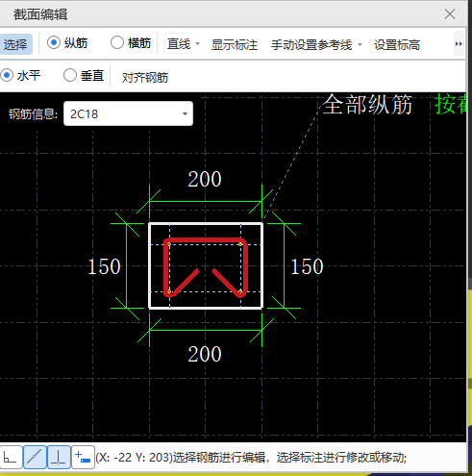Expand the 手动设置参考线 dropdown arrow

pyautogui.click(x=360, y=44)
